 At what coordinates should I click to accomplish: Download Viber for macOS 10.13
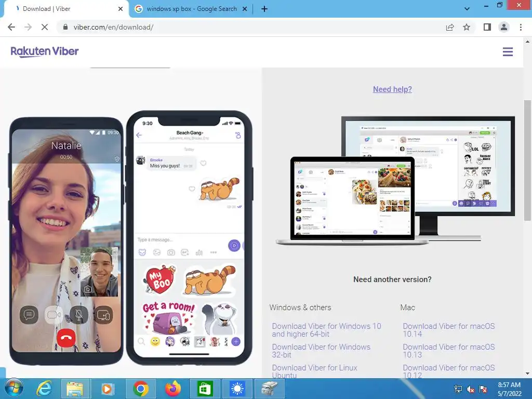(448, 351)
